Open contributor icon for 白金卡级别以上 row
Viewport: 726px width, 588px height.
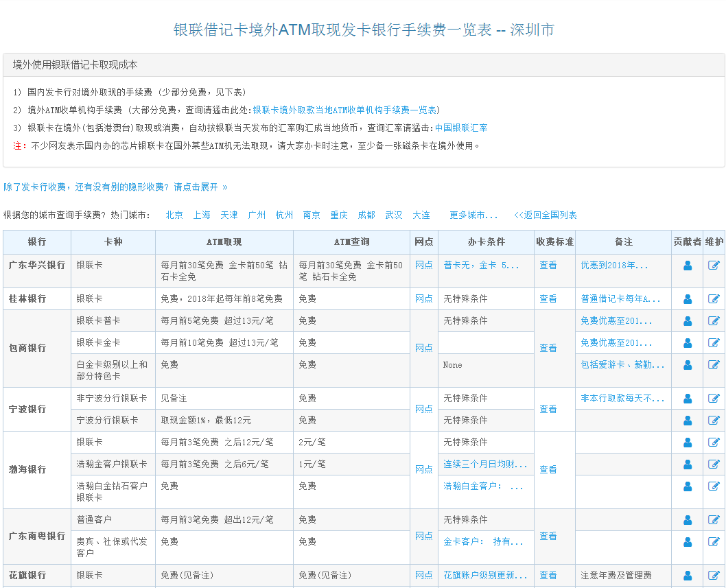click(x=688, y=365)
